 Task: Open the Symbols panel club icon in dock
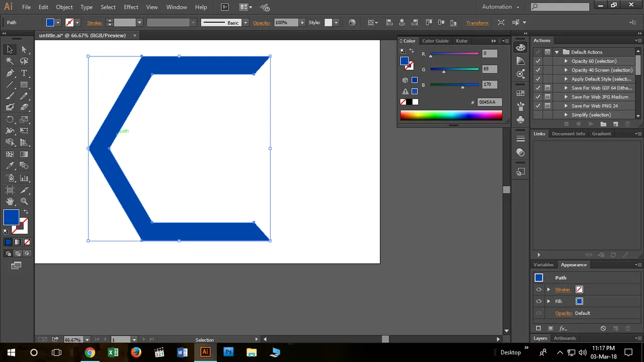(x=521, y=119)
